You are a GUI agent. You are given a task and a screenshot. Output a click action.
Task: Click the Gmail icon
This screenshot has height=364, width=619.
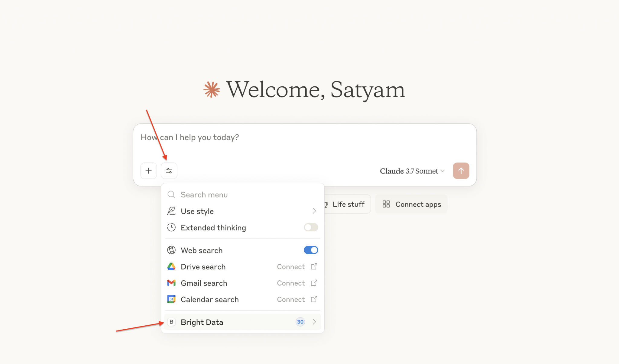[x=171, y=283]
